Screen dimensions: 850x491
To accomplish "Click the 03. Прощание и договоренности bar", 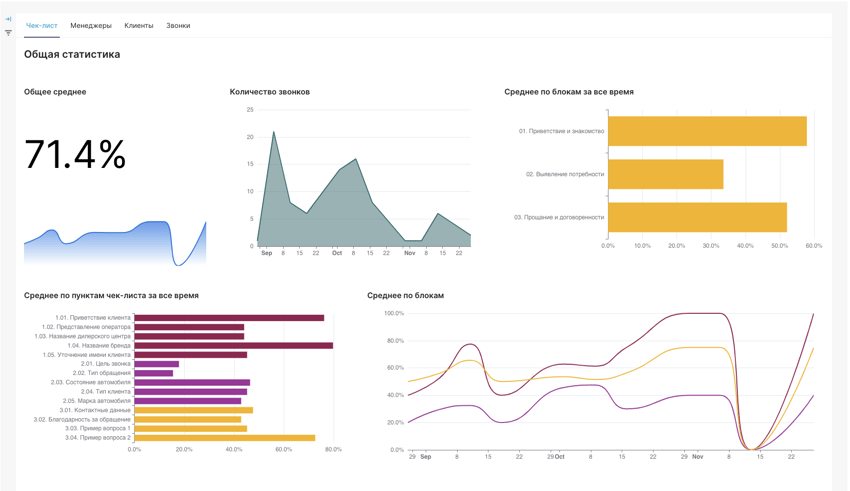I will click(696, 217).
